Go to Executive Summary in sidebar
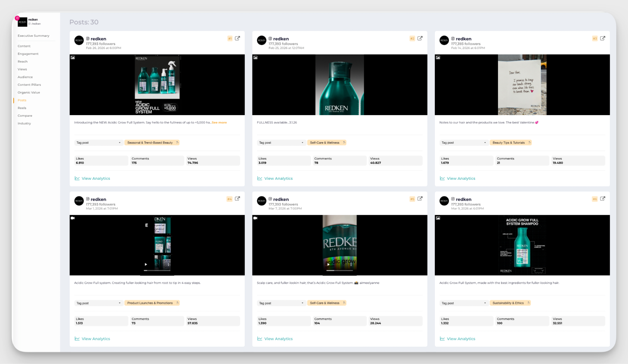 click(x=33, y=36)
